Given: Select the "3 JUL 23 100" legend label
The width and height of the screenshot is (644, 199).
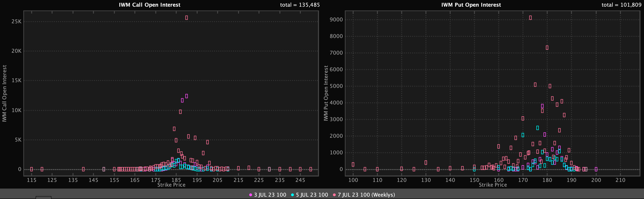Looking at the screenshot, I should 270,195.
